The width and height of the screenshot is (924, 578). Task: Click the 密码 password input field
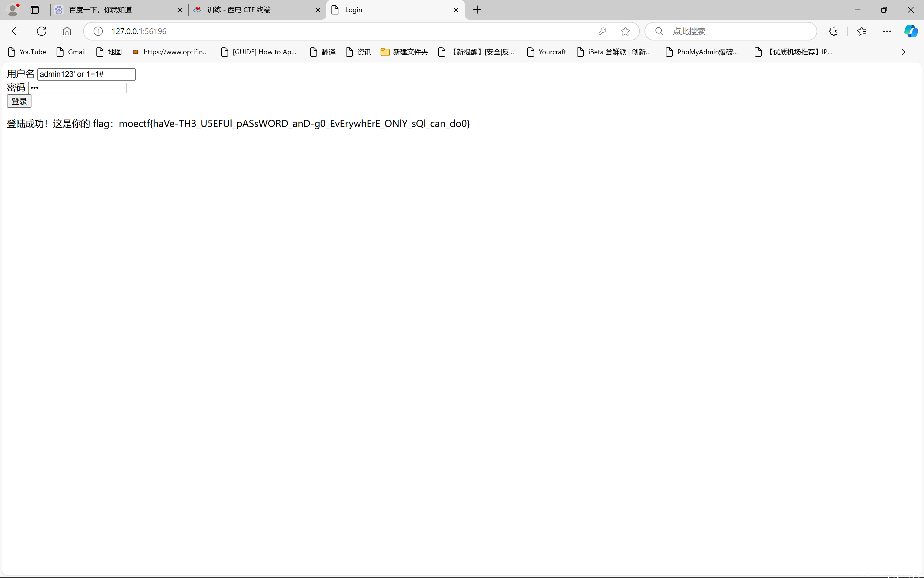click(x=77, y=88)
